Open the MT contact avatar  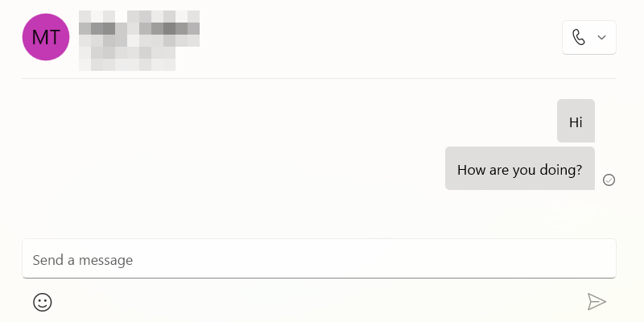coord(46,37)
